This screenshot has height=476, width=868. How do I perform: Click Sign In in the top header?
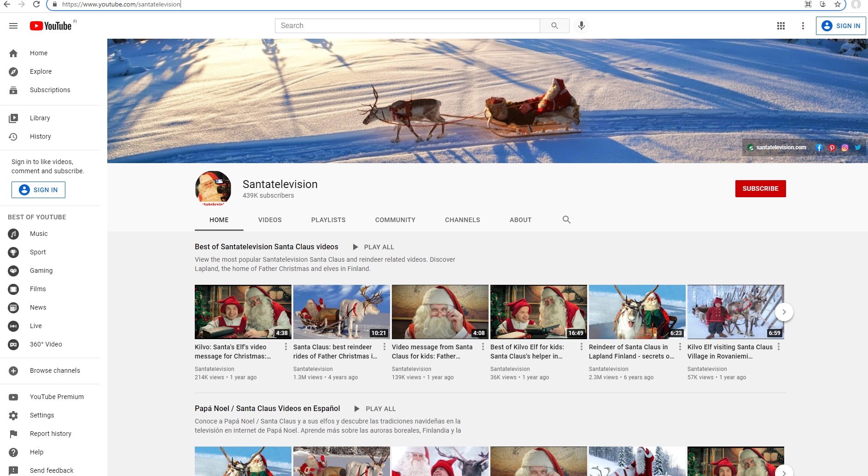click(841, 26)
